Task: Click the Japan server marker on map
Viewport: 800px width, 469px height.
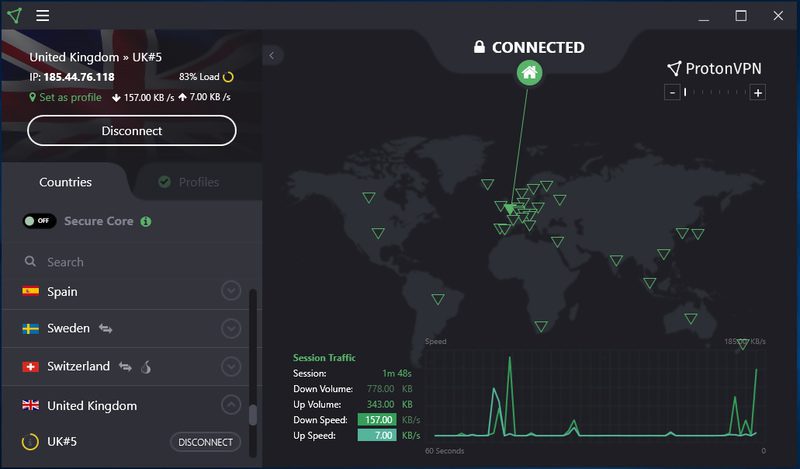Action: [697, 234]
